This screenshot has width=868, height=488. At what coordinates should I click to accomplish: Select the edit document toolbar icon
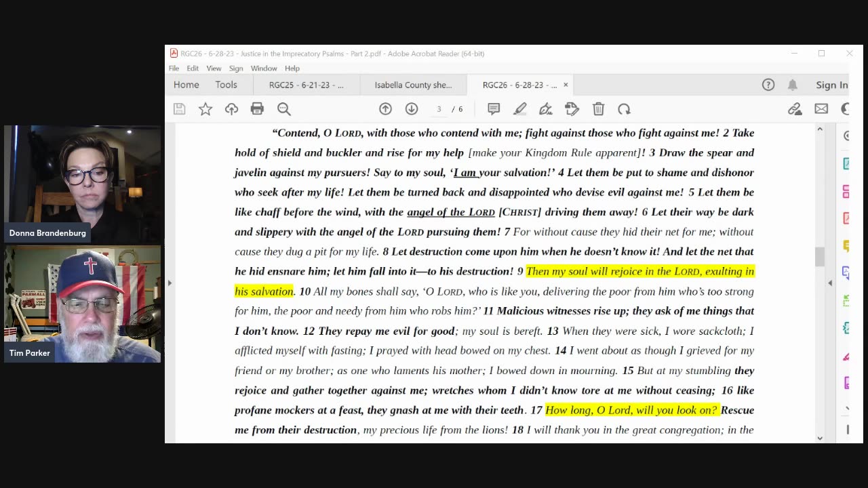(x=572, y=109)
